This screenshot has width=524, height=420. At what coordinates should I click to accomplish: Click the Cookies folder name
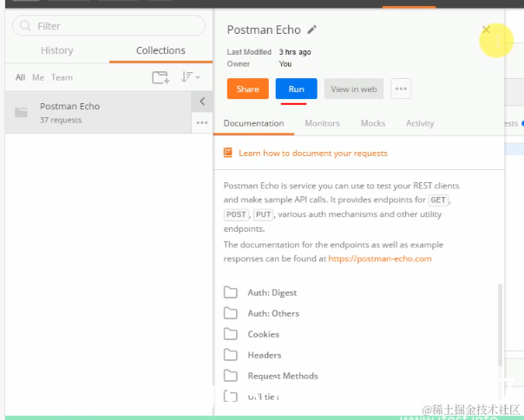tap(264, 334)
